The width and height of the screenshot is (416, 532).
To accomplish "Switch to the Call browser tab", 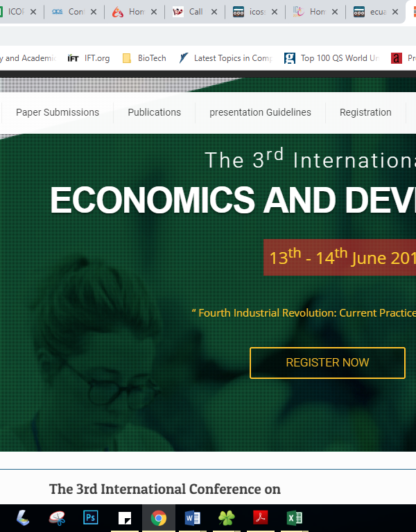I will [189, 12].
